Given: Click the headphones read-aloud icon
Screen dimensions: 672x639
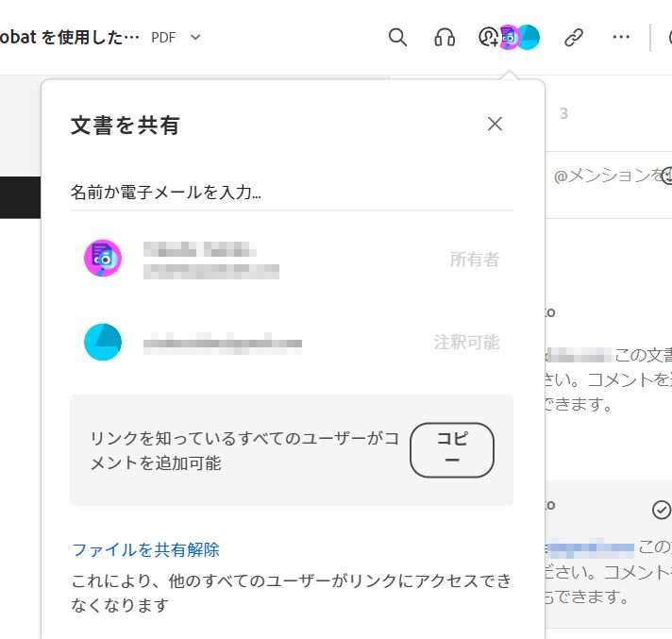Looking at the screenshot, I should coord(445,38).
